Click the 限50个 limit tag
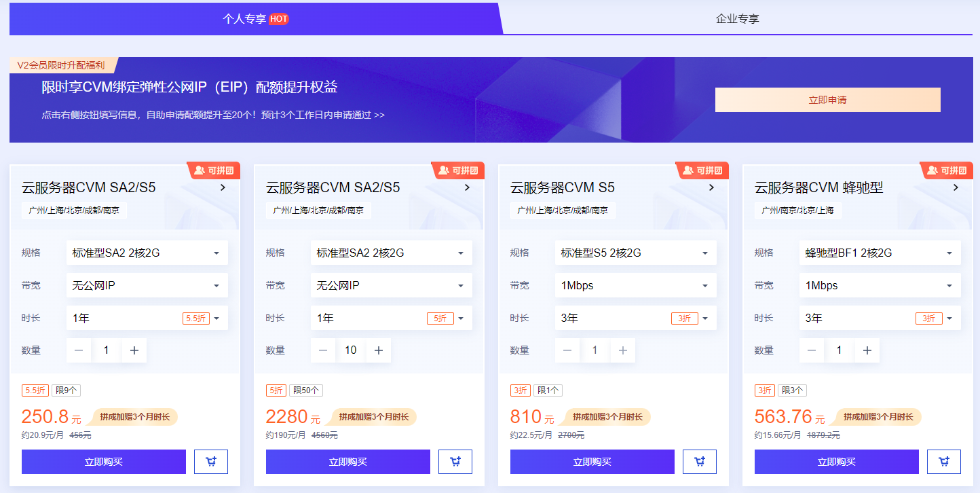 click(306, 390)
